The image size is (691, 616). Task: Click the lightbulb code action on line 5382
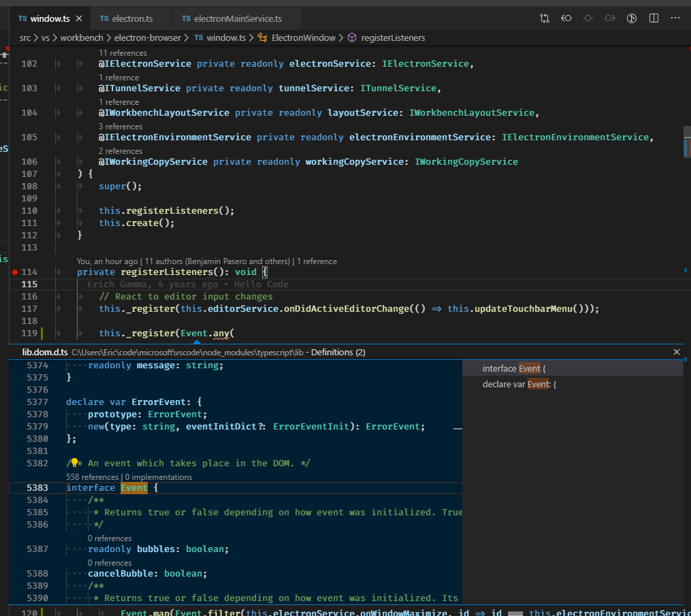click(x=74, y=463)
